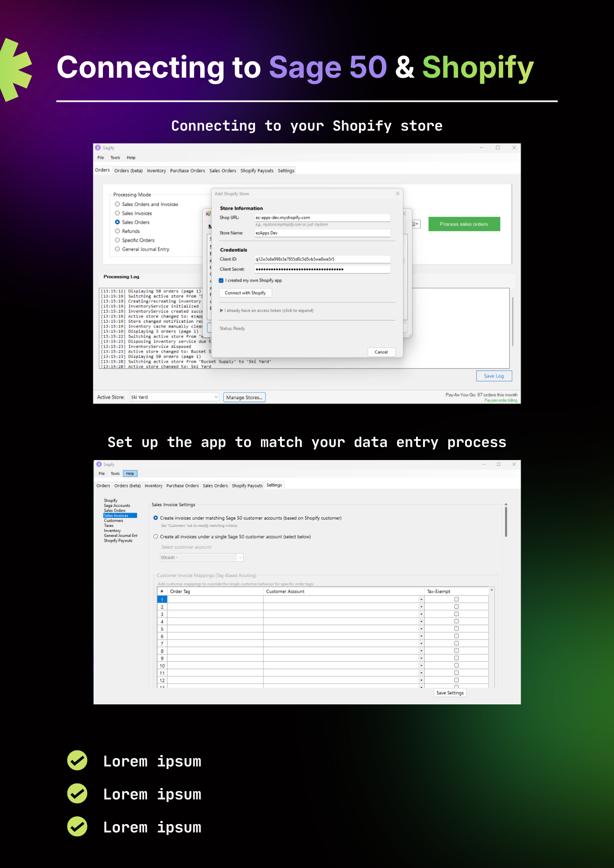
Task: Open the Help menu in the Orders window
Action: click(131, 158)
